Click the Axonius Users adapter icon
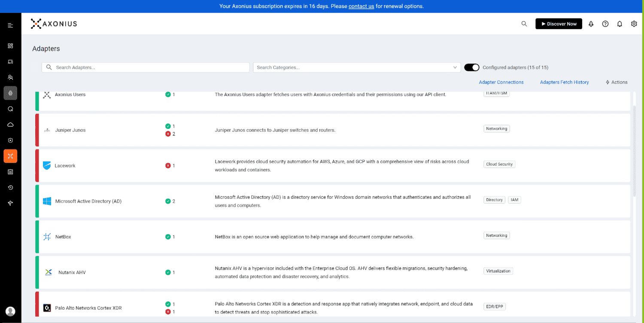Screen dimensions: 644x323 click(x=47, y=94)
